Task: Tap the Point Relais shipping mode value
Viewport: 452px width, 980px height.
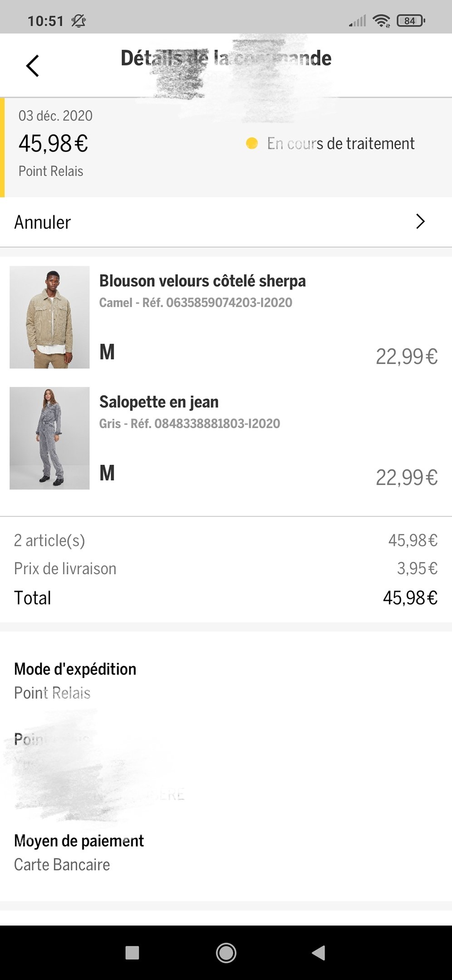Action: (x=52, y=693)
